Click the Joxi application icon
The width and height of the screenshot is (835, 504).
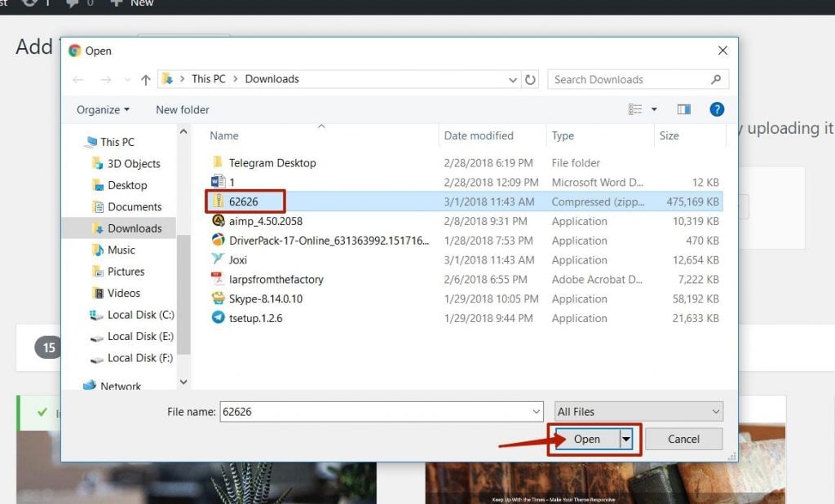coord(219,259)
